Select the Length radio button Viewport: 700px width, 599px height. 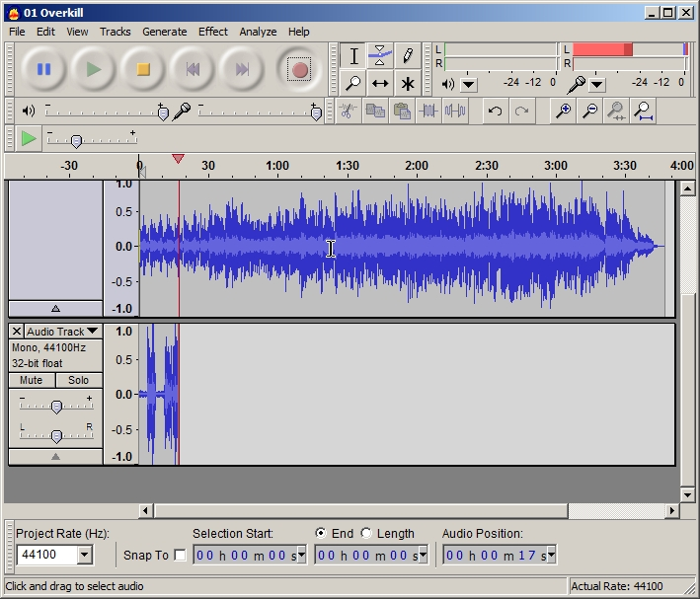click(x=366, y=533)
